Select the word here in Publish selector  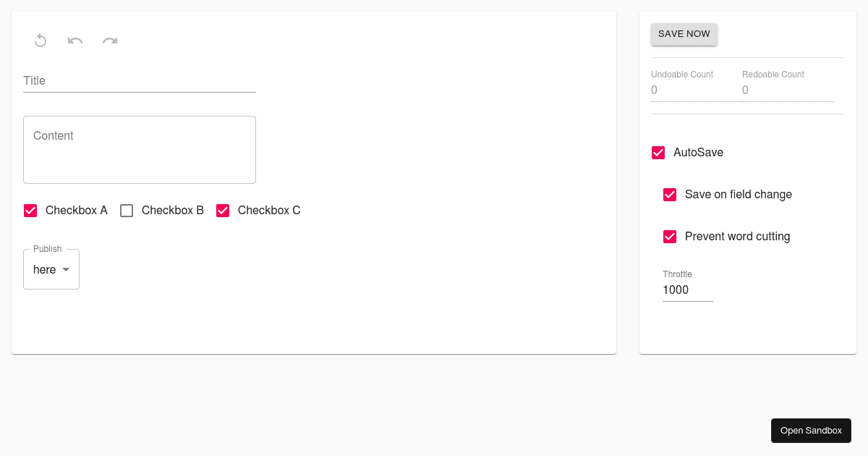tap(43, 269)
